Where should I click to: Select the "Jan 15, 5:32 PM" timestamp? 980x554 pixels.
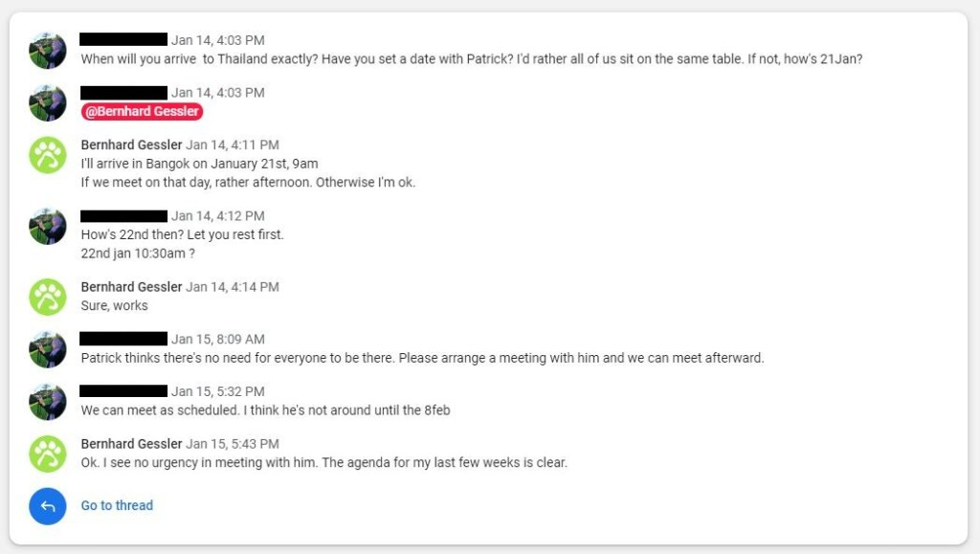click(x=217, y=392)
